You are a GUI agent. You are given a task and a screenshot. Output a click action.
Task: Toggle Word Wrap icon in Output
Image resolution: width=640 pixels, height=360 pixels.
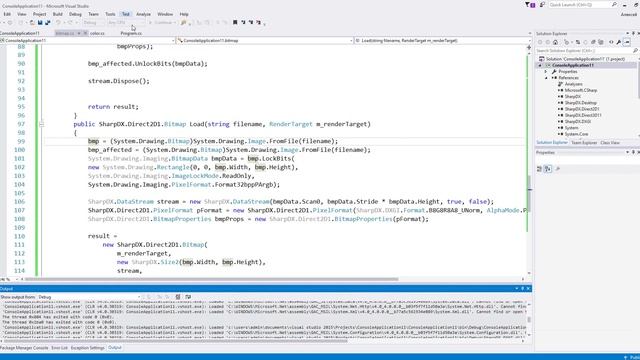coord(188,297)
